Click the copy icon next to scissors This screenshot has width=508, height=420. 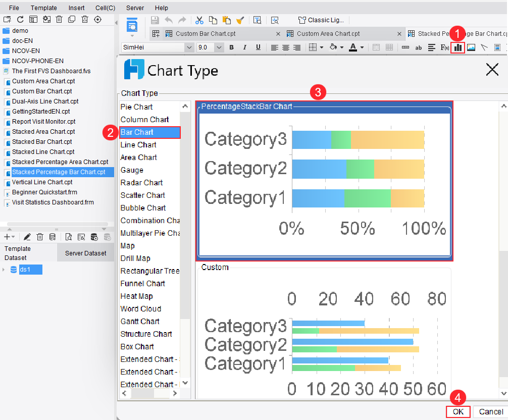pyautogui.click(x=213, y=20)
